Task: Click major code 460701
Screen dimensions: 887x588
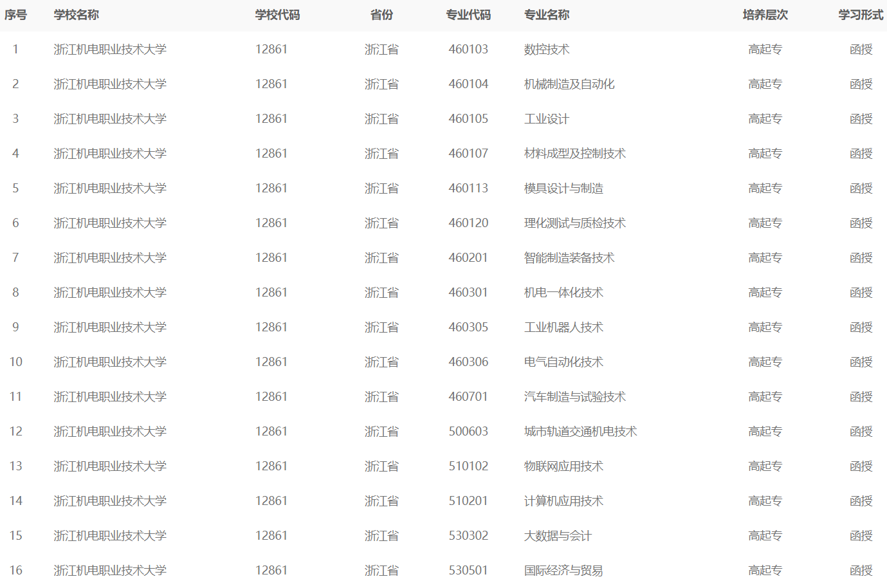Action: pos(468,397)
